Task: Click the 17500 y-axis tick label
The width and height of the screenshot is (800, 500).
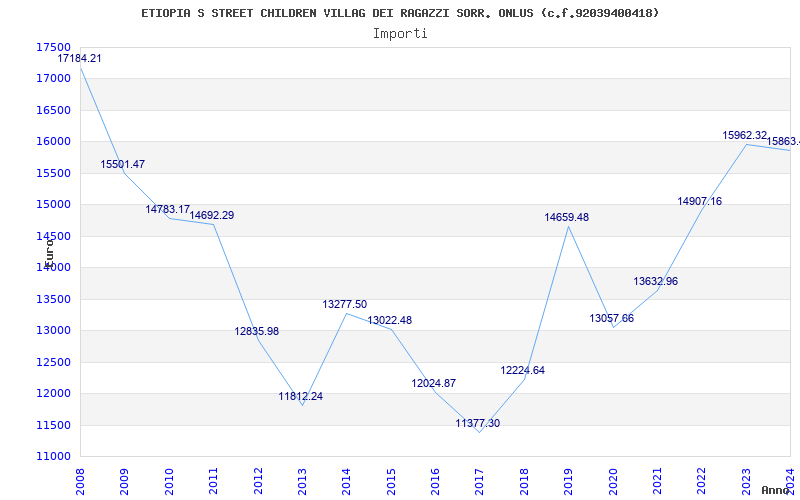Action: pyautogui.click(x=53, y=47)
